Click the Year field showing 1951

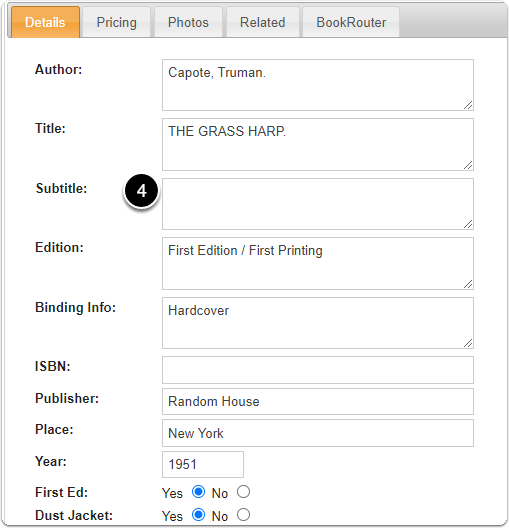[203, 464]
